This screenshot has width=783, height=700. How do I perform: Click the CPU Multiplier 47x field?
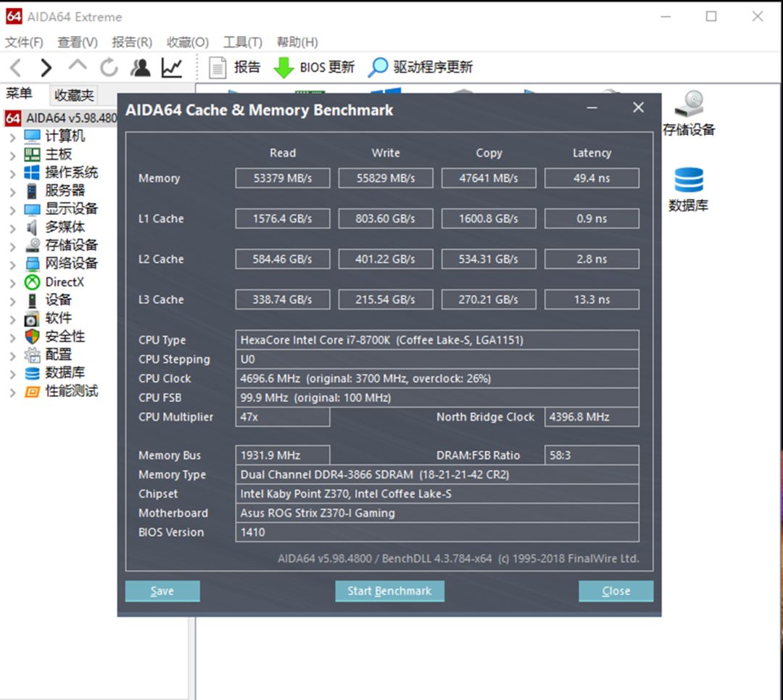point(283,417)
